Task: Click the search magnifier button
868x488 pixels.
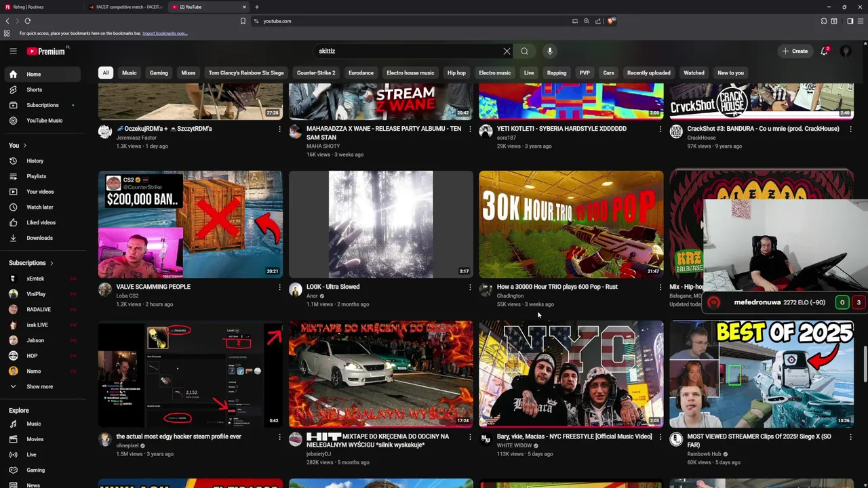Action: [x=524, y=51]
